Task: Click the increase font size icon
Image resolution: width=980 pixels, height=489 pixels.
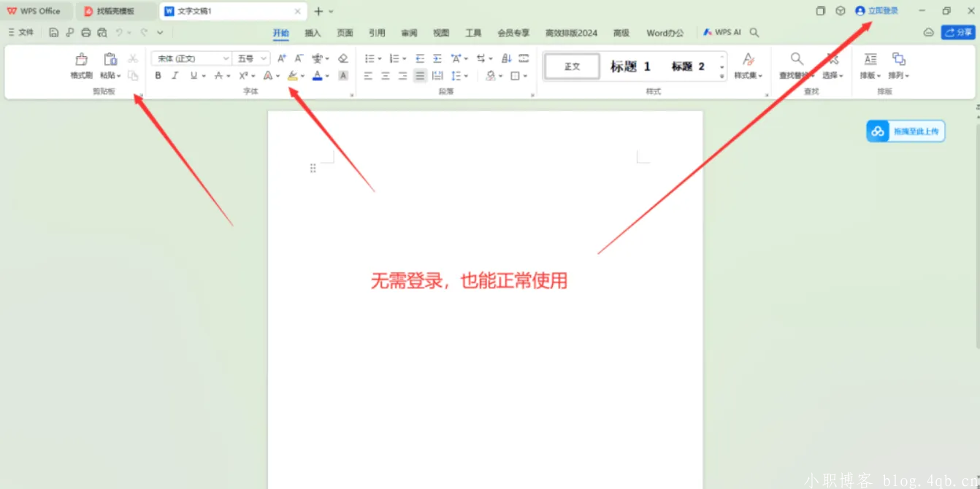Action: coord(281,58)
